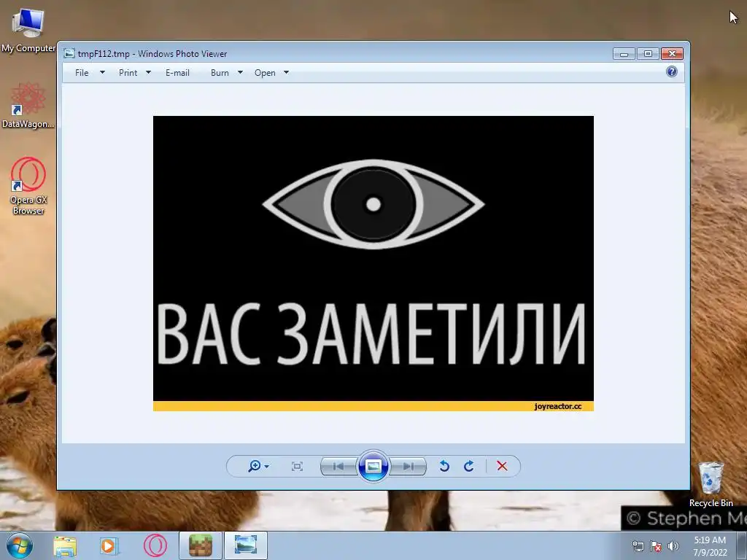Select the Recycle Bin desktop icon

(711, 484)
